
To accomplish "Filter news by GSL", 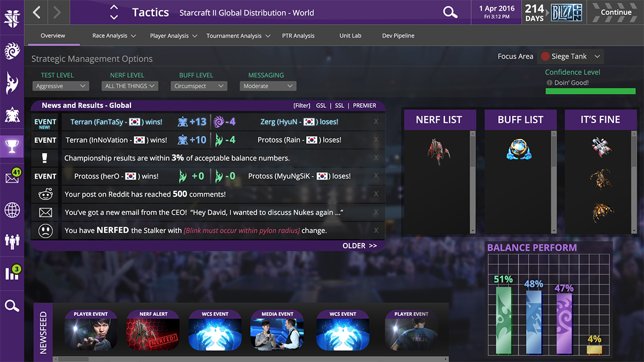I will [321, 106].
